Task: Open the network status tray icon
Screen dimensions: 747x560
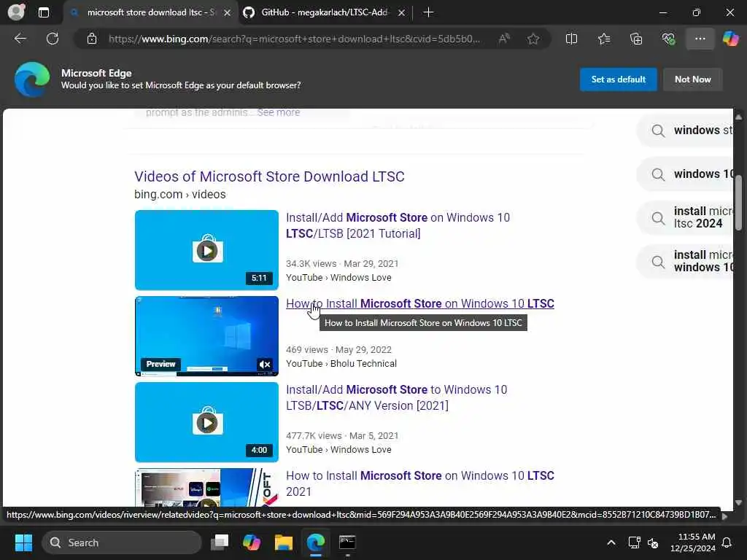Action: click(634, 542)
